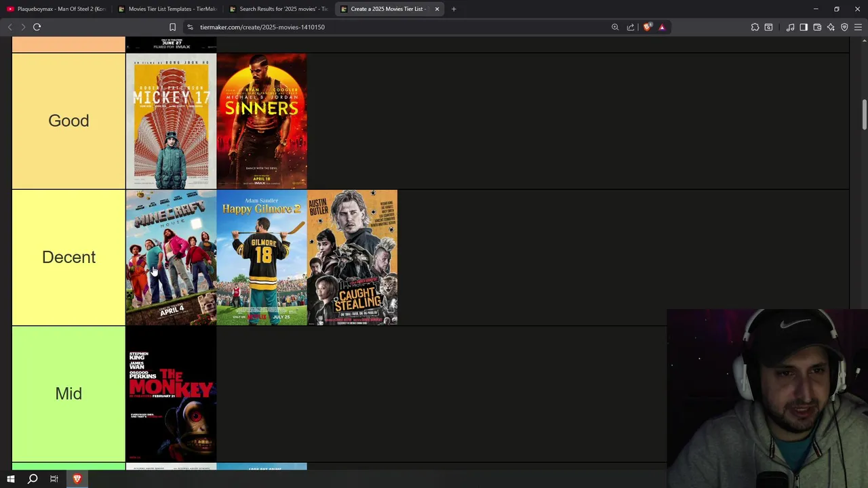This screenshot has height=488, width=868.
Task: Go forward using the browser forward arrow
Action: pyautogui.click(x=22, y=27)
